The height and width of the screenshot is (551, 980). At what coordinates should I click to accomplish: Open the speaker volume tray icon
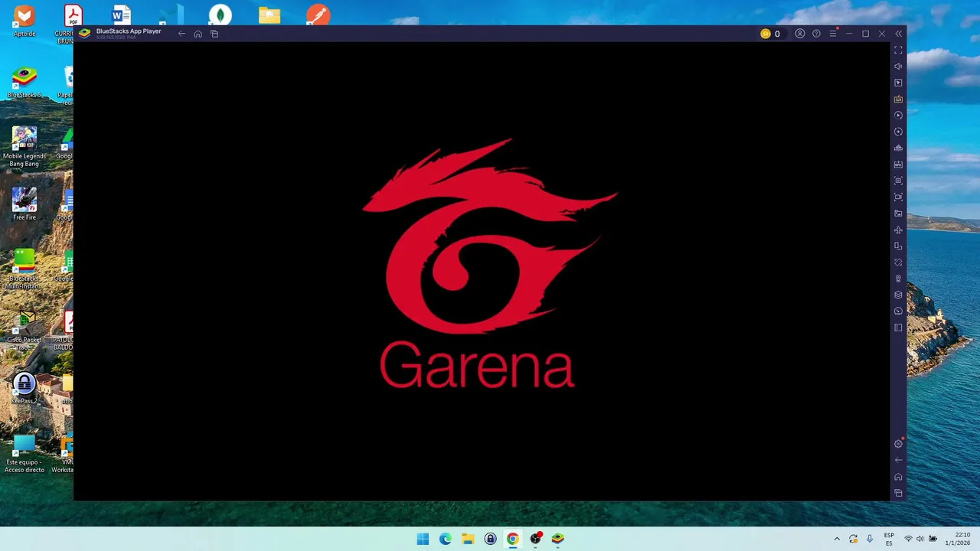point(920,539)
